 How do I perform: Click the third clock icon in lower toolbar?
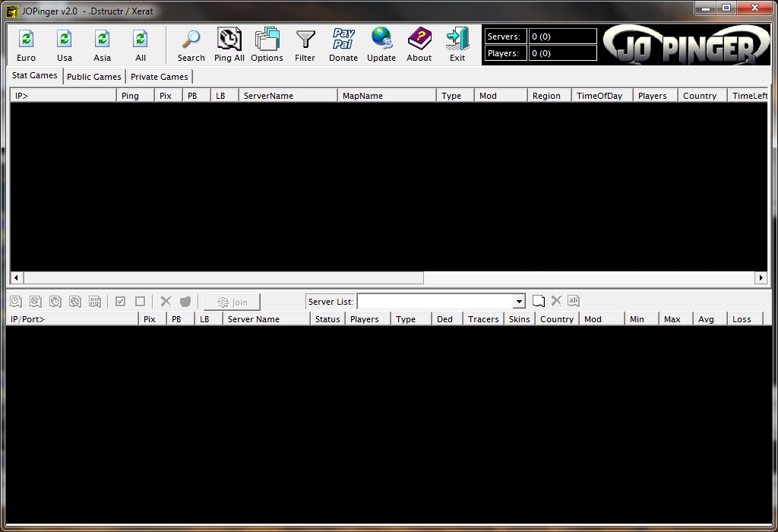[55, 301]
